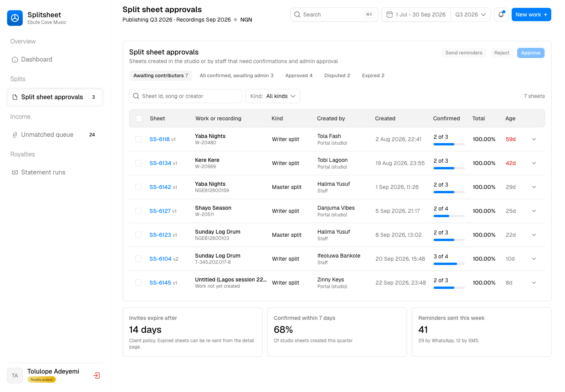
Task: Expand the SS-6134 row details
Action: [x=534, y=163]
